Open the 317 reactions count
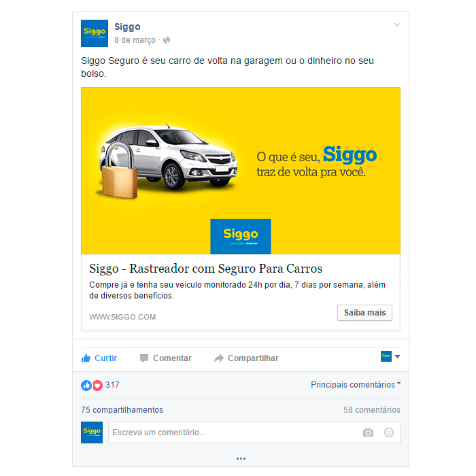The width and height of the screenshot is (476, 476). [112, 385]
